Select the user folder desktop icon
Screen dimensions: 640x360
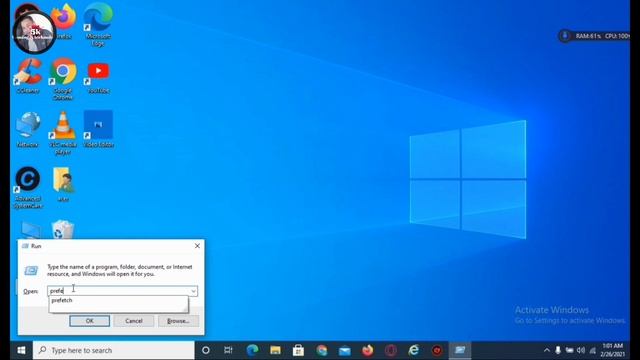point(63,184)
